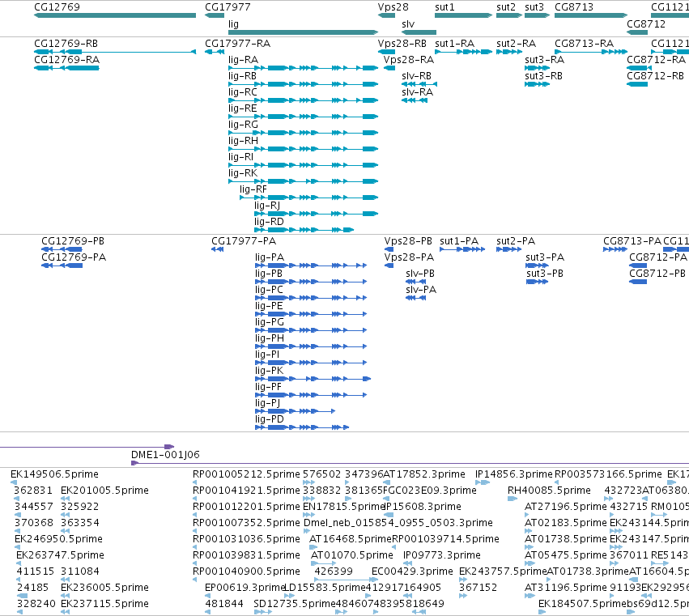Screen dimensions: 689x616
Task: Click the CG12769 gene label
Action: click(57, 7)
